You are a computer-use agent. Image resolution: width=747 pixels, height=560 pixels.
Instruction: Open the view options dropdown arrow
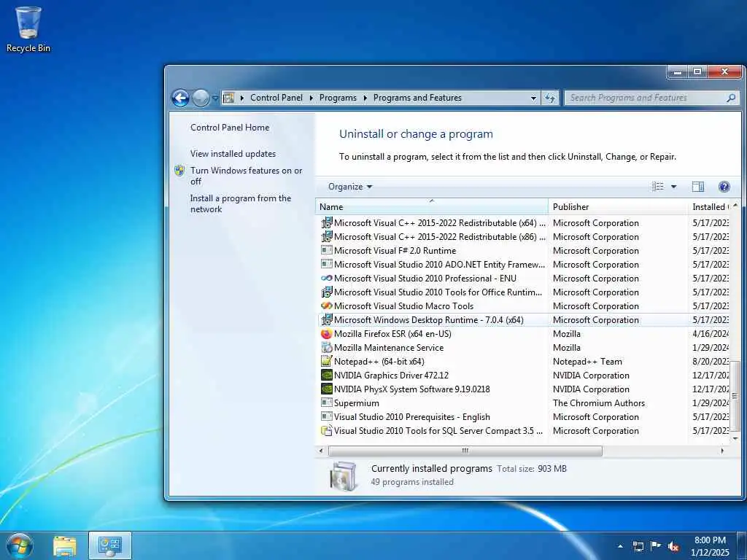[x=673, y=187]
